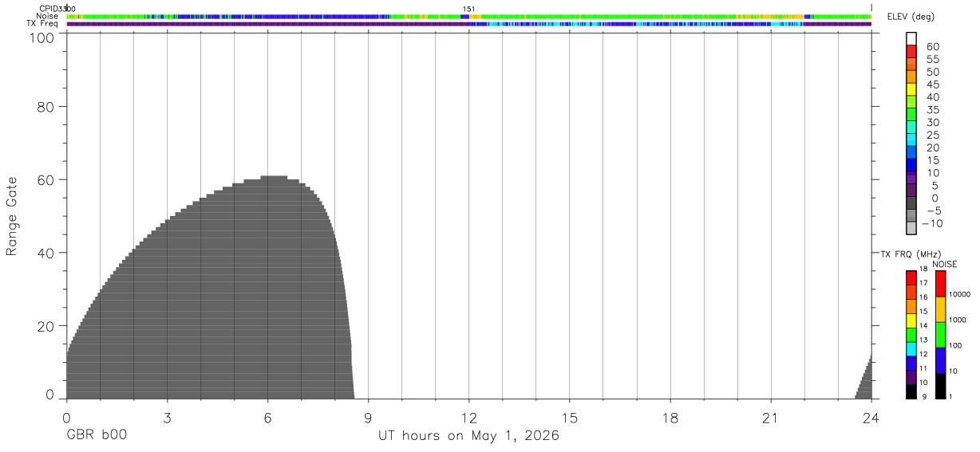This screenshot has height=452, width=980.
Task: Click the '45' label on ELEV colorbar
Action: tap(933, 85)
